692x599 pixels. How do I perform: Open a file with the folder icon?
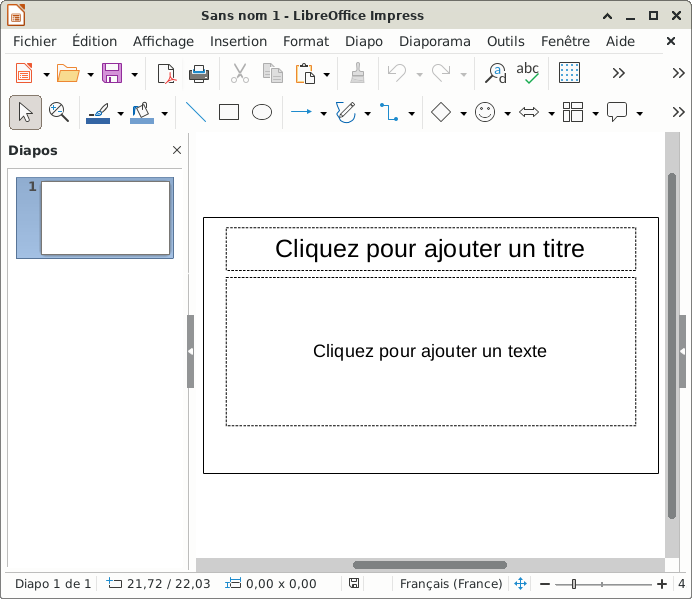[68, 73]
